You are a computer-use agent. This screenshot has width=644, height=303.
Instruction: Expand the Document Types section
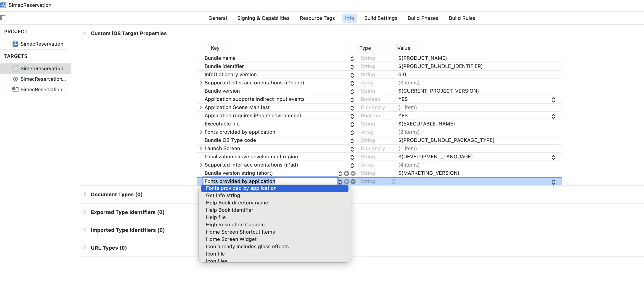[85, 194]
